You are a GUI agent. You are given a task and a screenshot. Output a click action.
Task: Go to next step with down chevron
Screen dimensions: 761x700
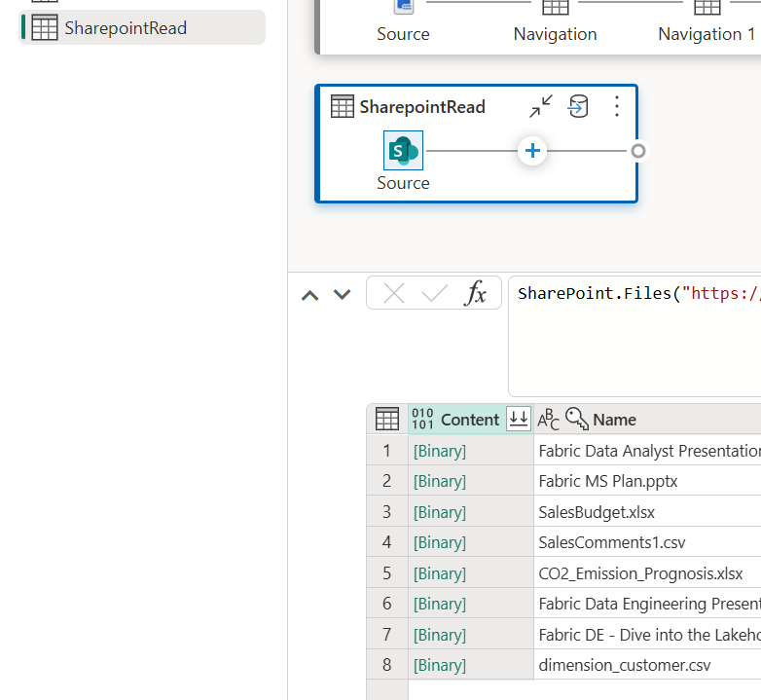click(x=343, y=294)
